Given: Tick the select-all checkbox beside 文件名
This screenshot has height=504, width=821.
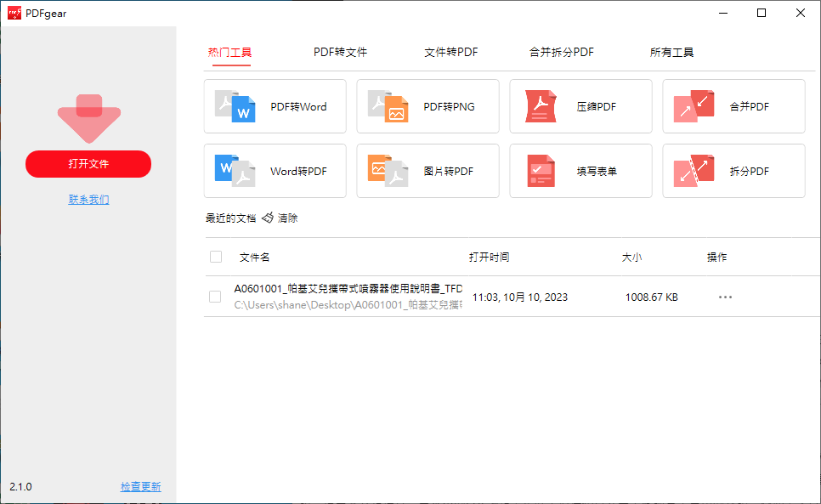Looking at the screenshot, I should (216, 257).
